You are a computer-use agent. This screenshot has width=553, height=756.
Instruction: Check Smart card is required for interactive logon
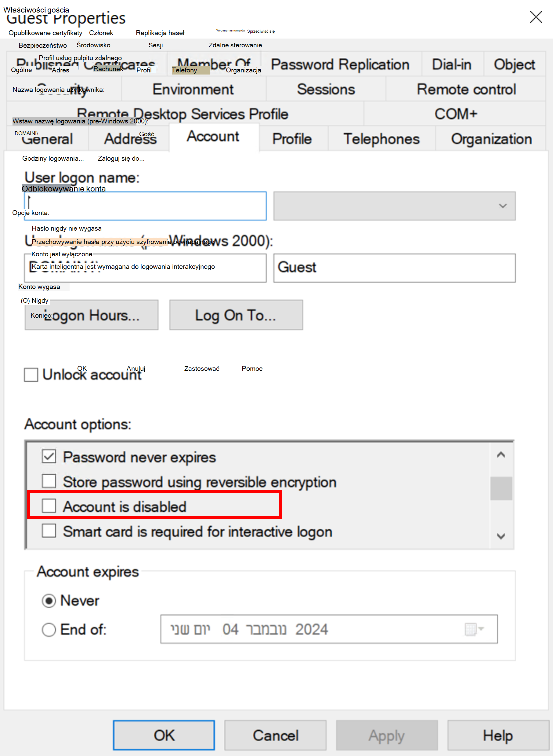click(49, 531)
